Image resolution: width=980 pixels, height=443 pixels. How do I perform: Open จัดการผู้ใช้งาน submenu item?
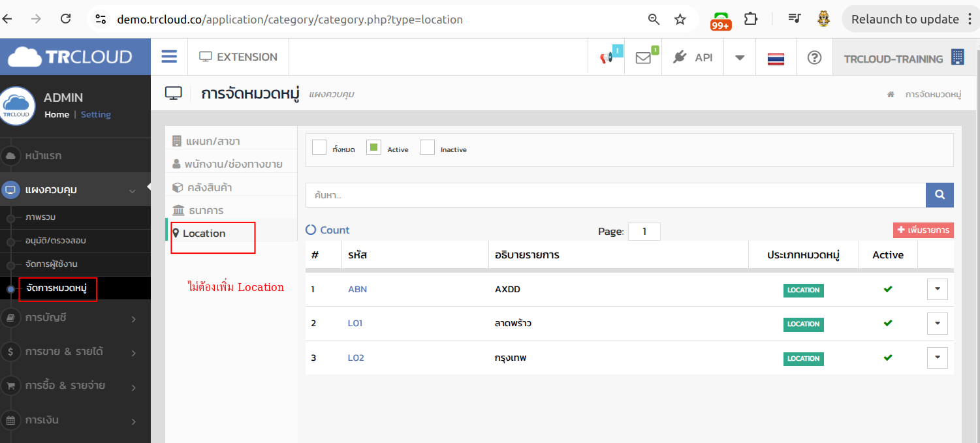click(52, 264)
